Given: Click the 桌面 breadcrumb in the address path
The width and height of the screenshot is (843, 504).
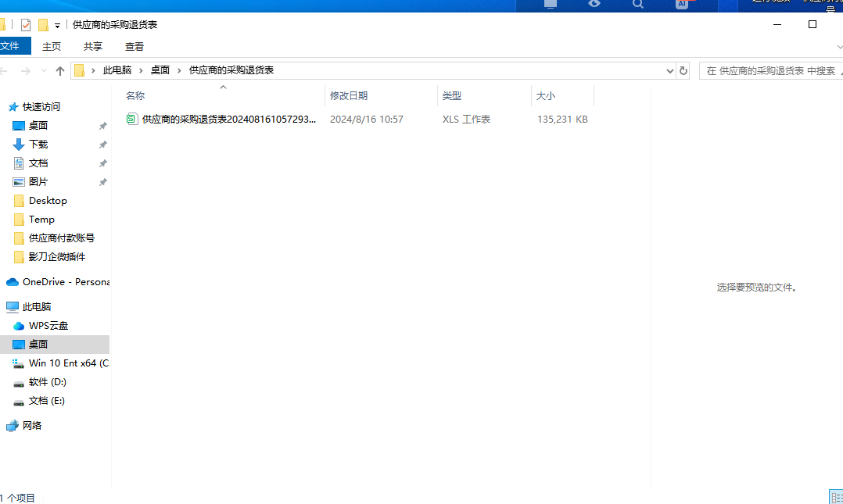Looking at the screenshot, I should coord(160,70).
